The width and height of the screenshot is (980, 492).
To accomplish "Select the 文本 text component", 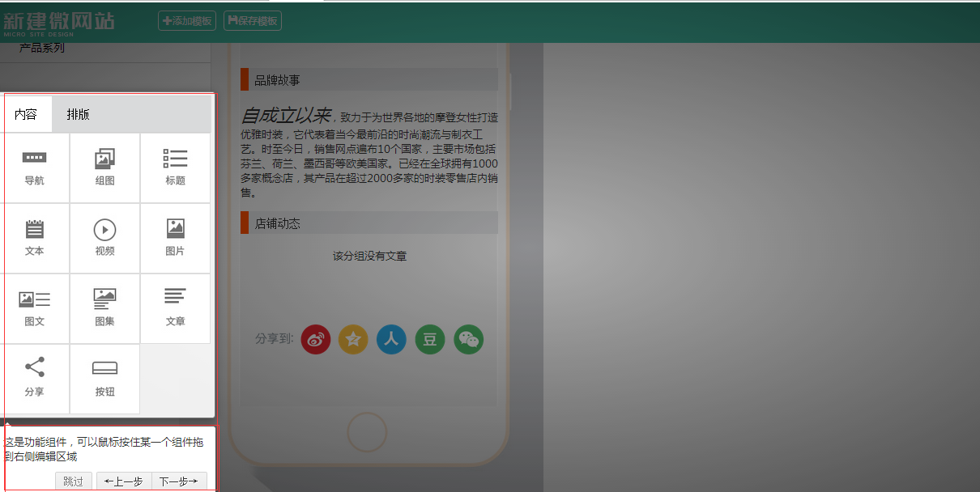I will (x=35, y=239).
